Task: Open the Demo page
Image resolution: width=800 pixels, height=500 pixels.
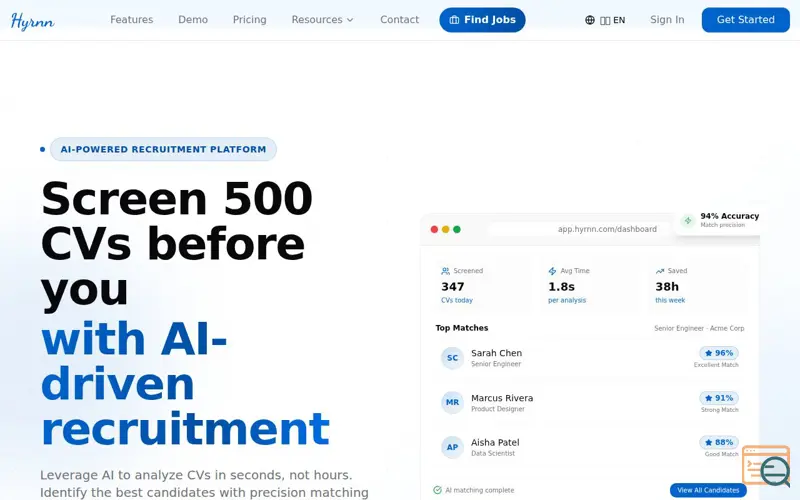Action: pyautogui.click(x=193, y=20)
